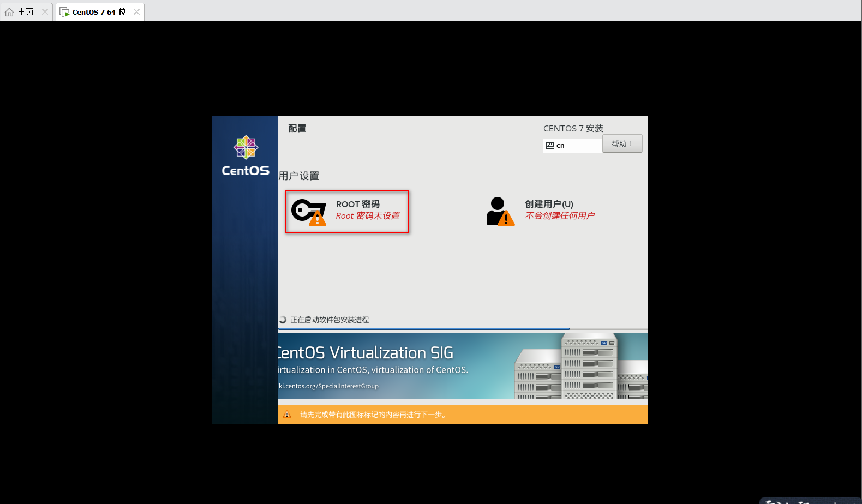The width and height of the screenshot is (862, 504).
Task: Click the server rack banner image
Action: click(x=580, y=366)
